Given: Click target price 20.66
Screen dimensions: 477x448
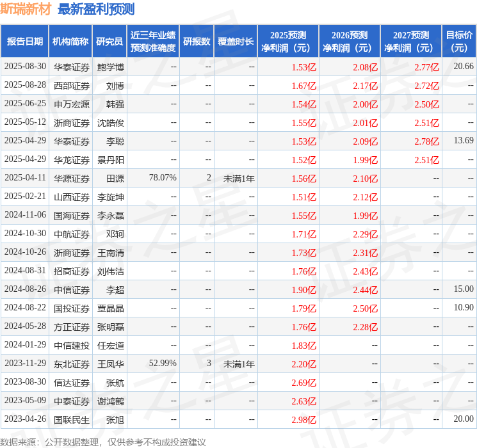Looking at the screenshot, I should (464, 67).
